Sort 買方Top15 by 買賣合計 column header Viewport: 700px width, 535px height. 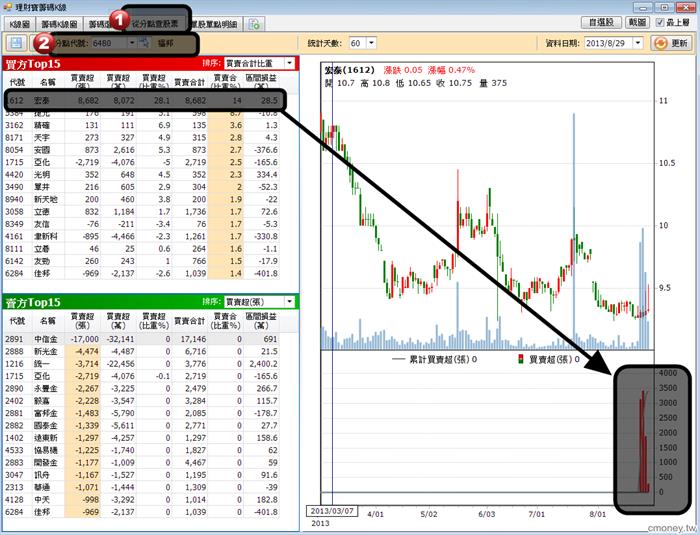[x=190, y=82]
